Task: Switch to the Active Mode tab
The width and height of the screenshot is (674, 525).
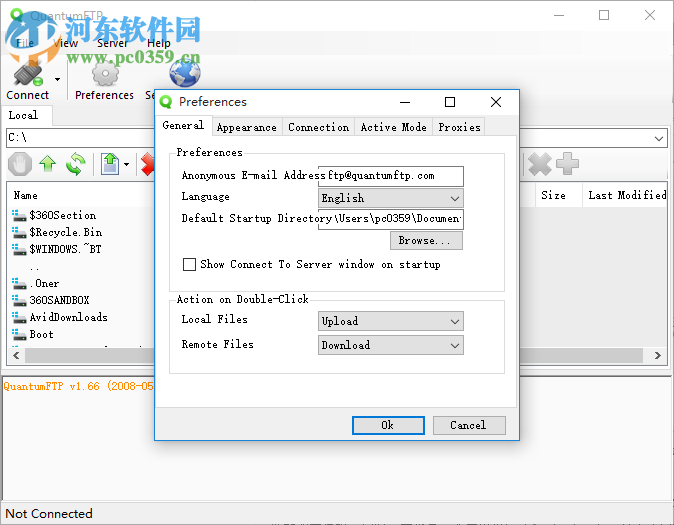Action: pos(393,127)
